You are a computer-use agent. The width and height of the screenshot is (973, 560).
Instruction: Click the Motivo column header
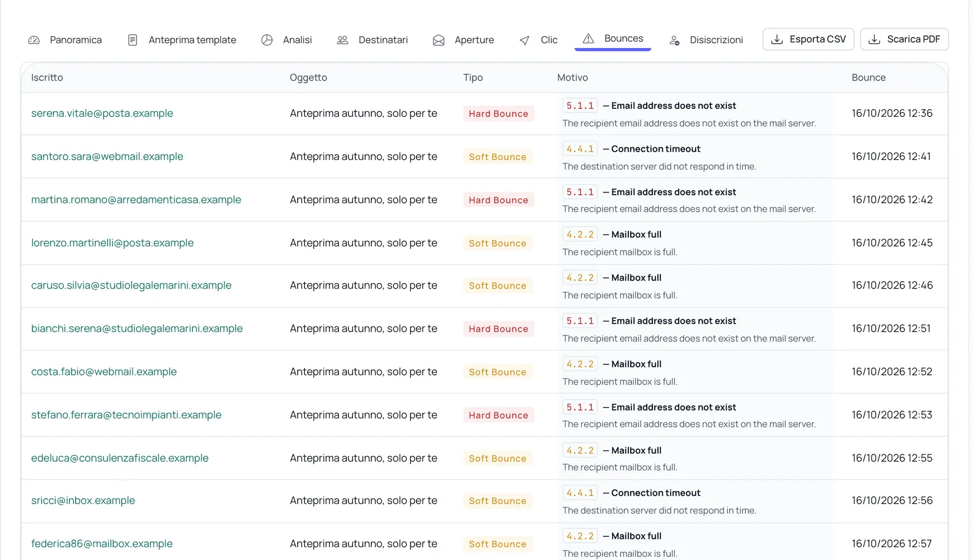point(572,77)
